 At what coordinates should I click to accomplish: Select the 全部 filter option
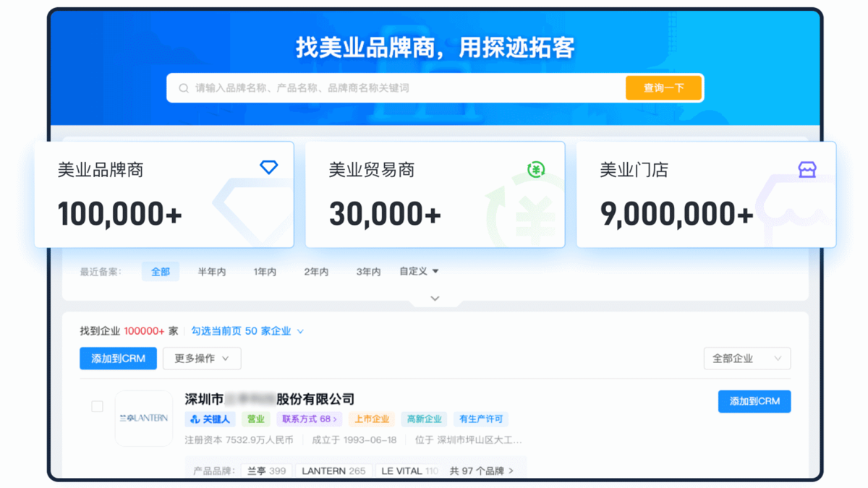(x=160, y=272)
